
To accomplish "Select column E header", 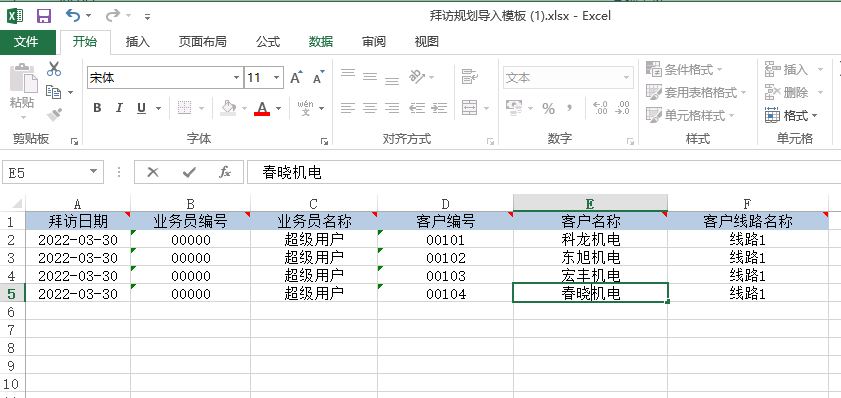I will click(x=590, y=203).
